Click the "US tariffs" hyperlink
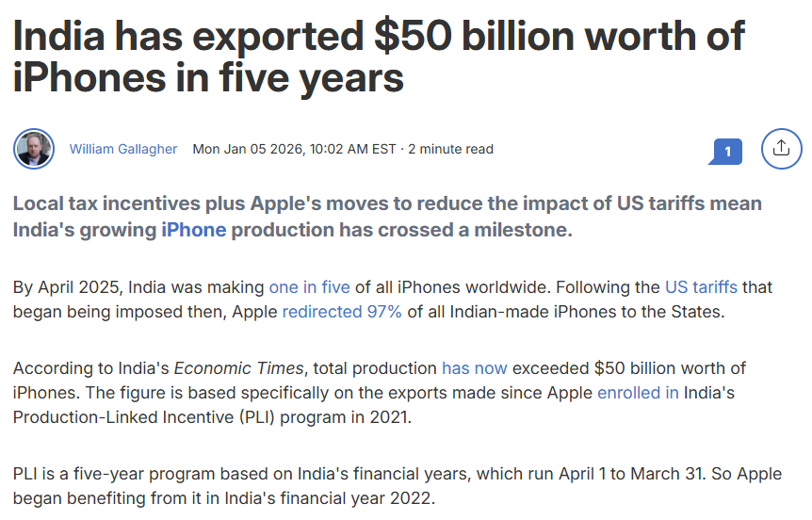The width and height of the screenshot is (812, 520). click(x=701, y=287)
